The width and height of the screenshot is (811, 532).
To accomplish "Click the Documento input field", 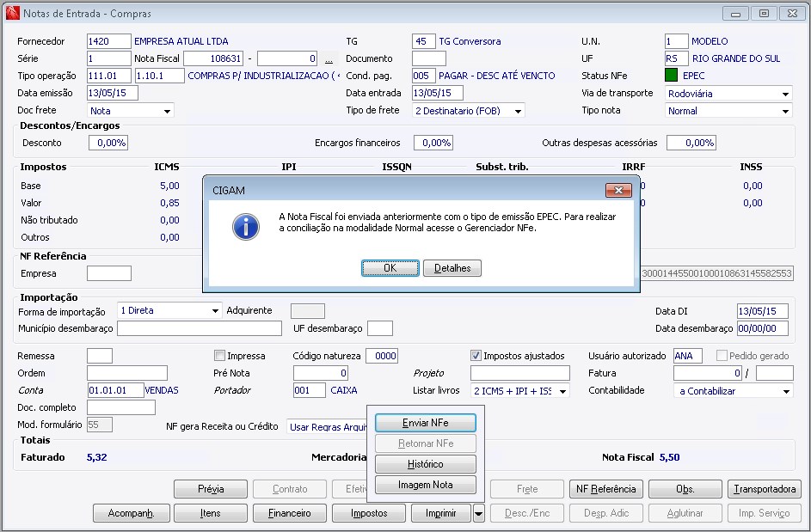I will (429, 58).
